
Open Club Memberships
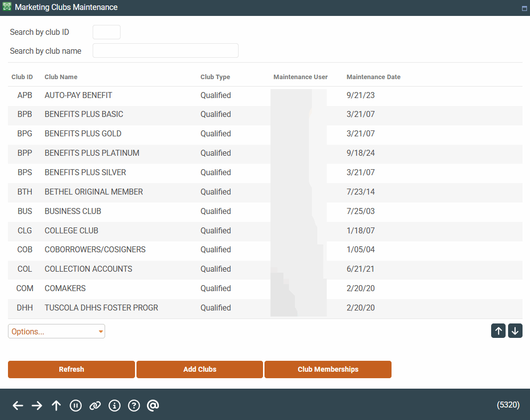[x=328, y=369]
